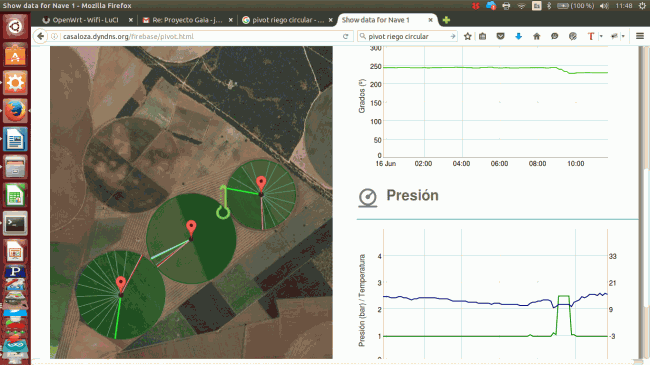Open LibreOffice Impress from launcher
Viewport: 650px width, 365px height.
(15, 251)
